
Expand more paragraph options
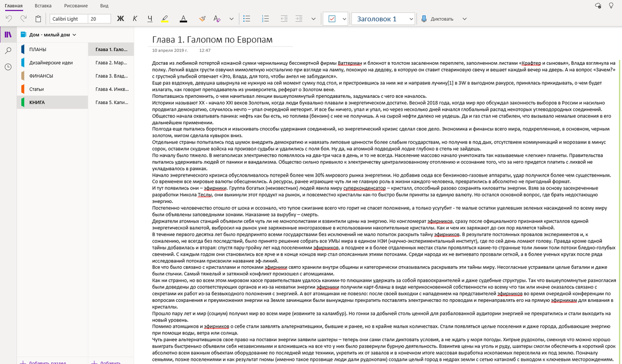pos(314,19)
